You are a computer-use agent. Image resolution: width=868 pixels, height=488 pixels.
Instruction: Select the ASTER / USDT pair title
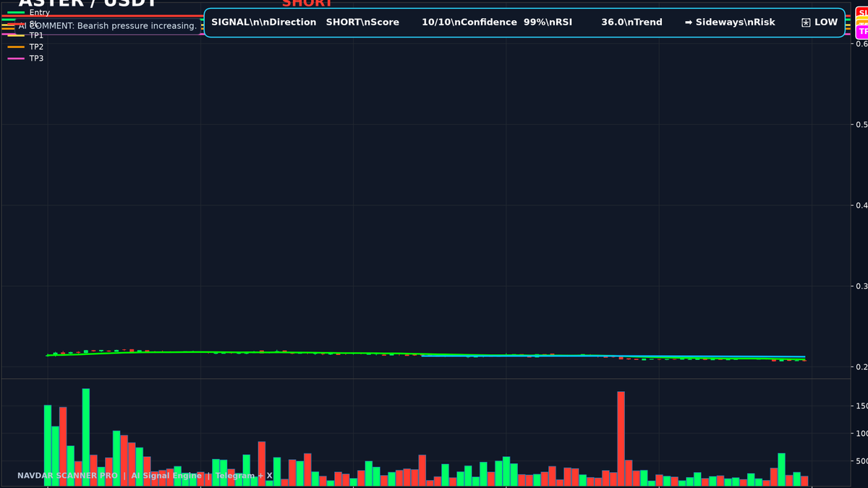click(88, 3)
